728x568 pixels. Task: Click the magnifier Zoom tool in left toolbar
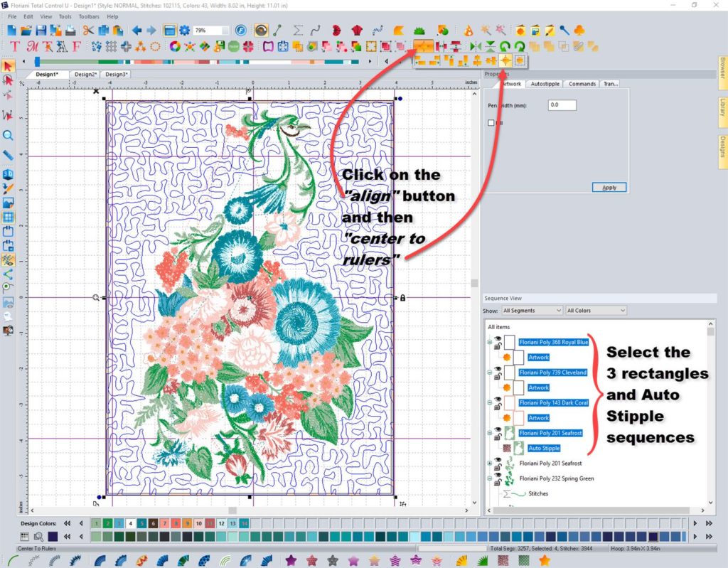pyautogui.click(x=8, y=135)
